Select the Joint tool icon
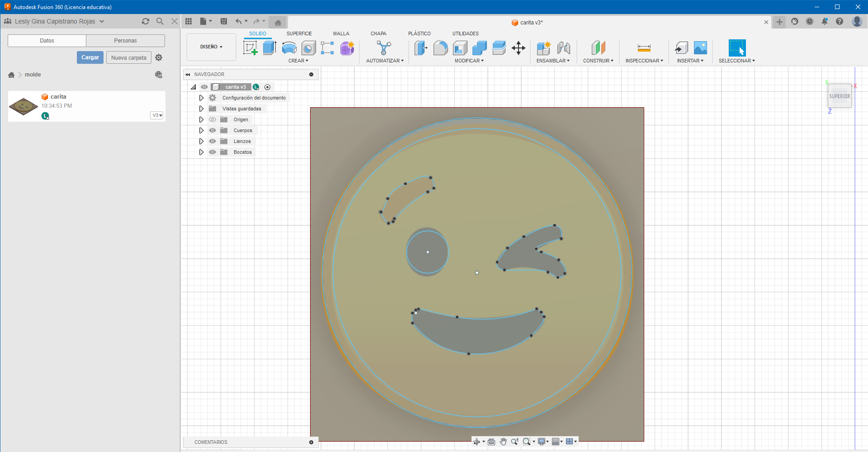Image resolution: width=868 pixels, height=452 pixels. click(563, 48)
